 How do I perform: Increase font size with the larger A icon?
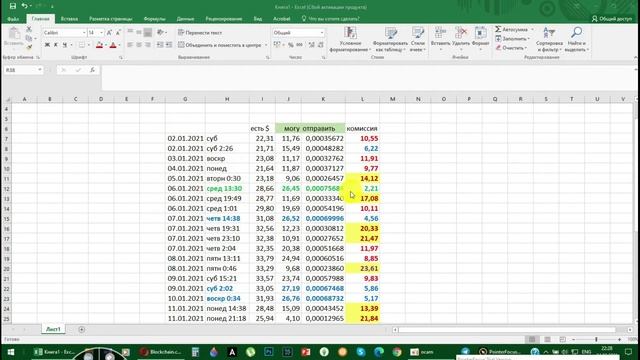(109, 33)
